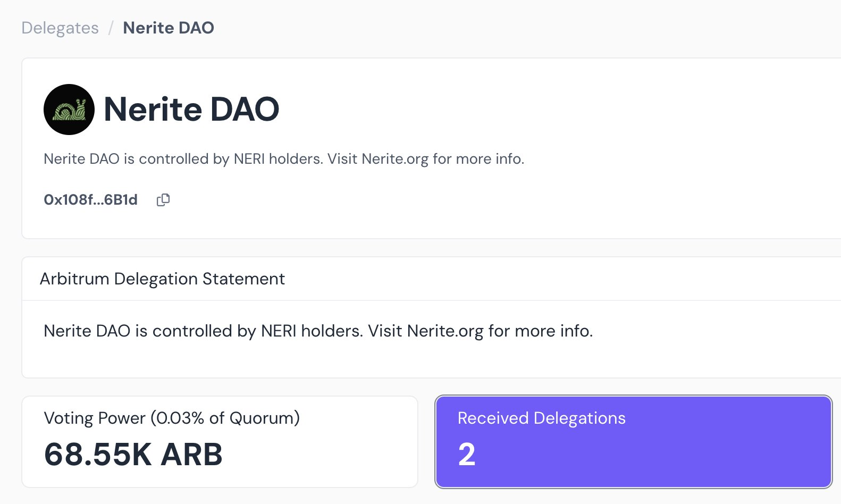This screenshot has height=504, width=841.
Task: Go back to Delegates breadcrumb
Action: click(60, 28)
